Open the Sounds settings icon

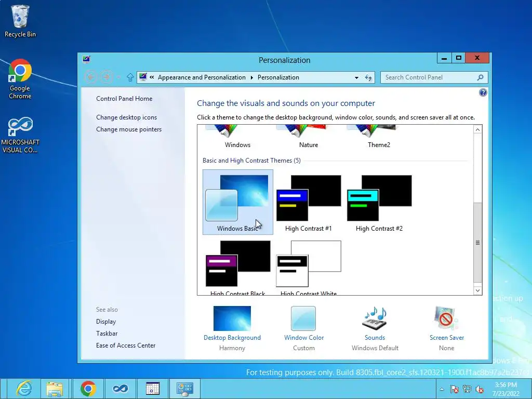coord(375,318)
